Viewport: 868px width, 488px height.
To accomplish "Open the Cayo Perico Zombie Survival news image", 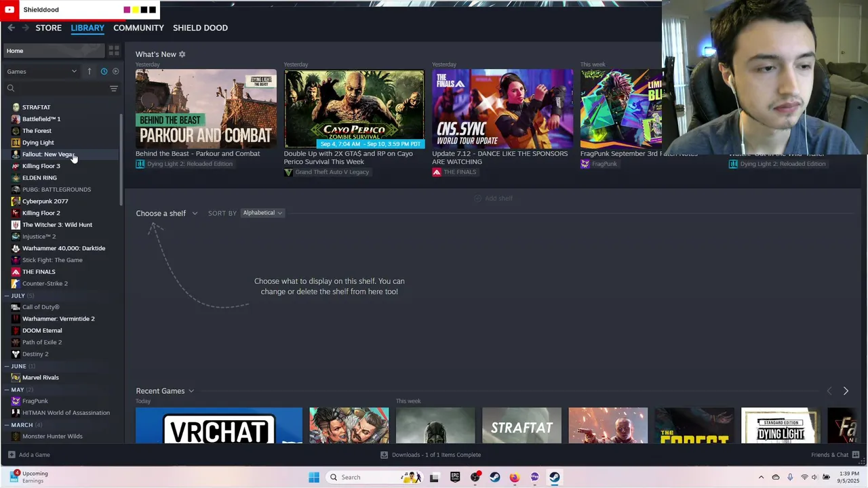I will tap(354, 108).
